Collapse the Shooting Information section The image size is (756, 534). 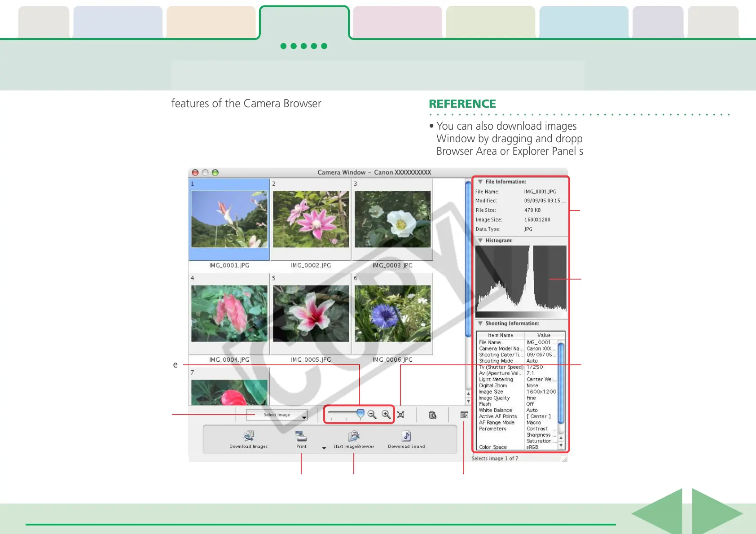(x=480, y=324)
